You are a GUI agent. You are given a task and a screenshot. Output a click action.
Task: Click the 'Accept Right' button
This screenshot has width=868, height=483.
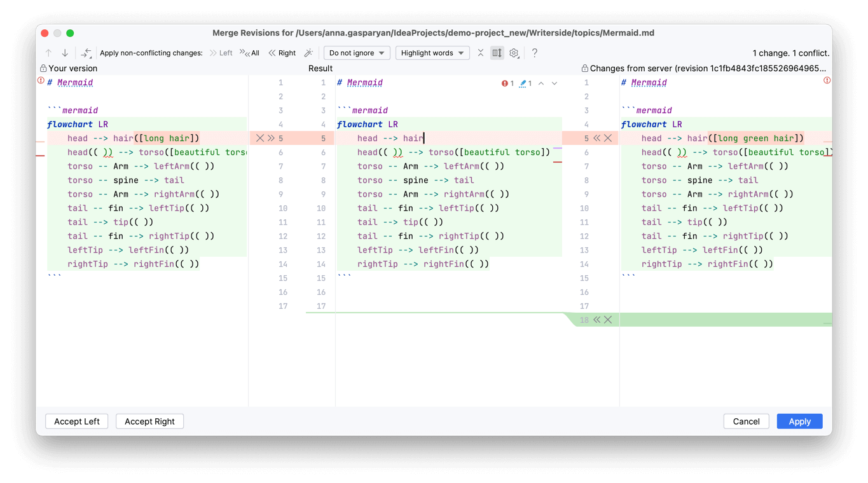149,421
